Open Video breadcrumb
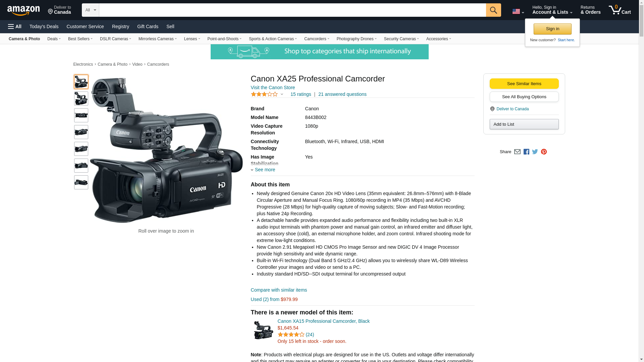The width and height of the screenshot is (644, 362). (137, 64)
